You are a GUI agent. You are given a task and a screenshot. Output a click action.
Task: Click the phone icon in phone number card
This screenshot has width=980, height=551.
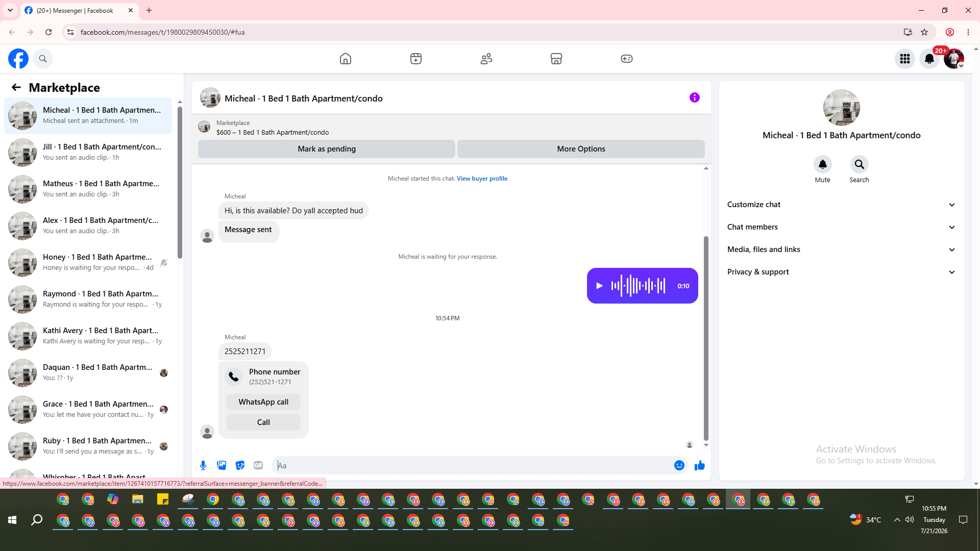(234, 377)
